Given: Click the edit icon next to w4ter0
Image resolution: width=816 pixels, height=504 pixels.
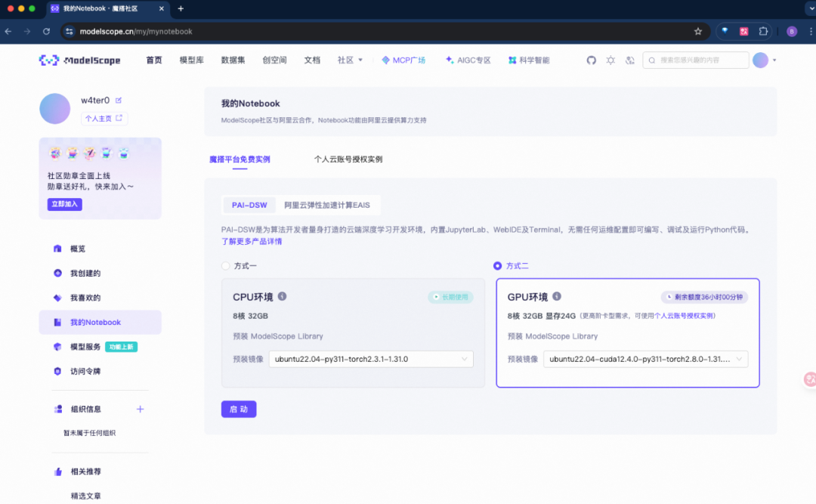Looking at the screenshot, I should point(119,100).
